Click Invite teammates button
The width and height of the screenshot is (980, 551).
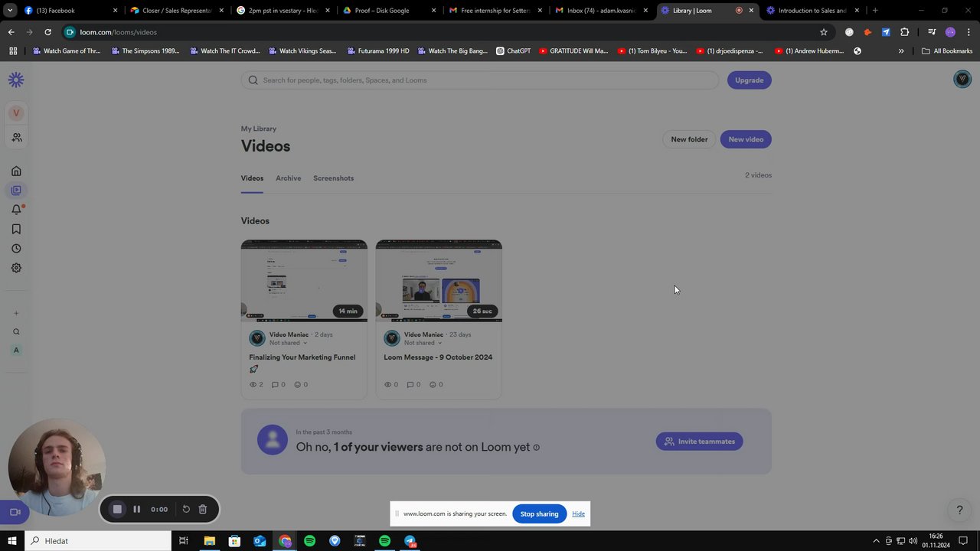tap(699, 442)
